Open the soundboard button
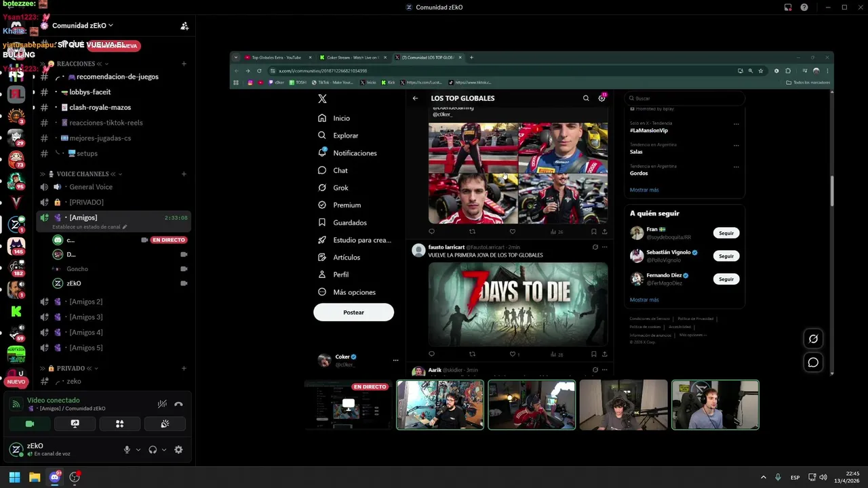The height and width of the screenshot is (488, 868). pos(164,424)
